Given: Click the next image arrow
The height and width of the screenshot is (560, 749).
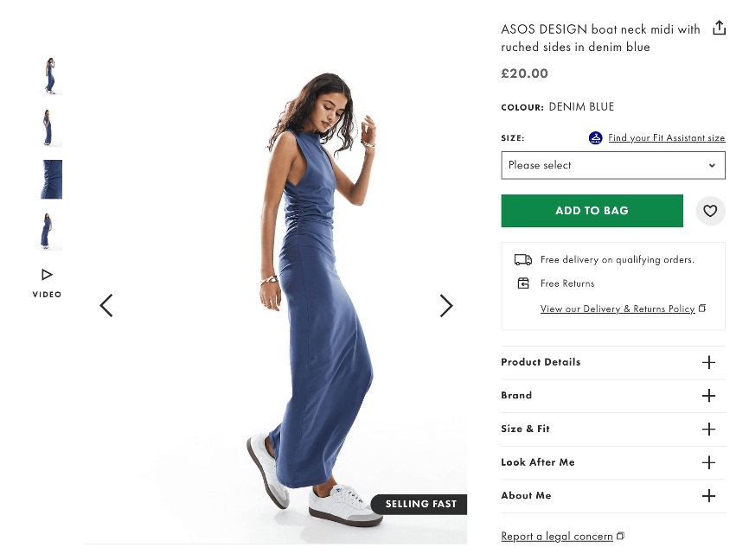Looking at the screenshot, I should click(446, 306).
